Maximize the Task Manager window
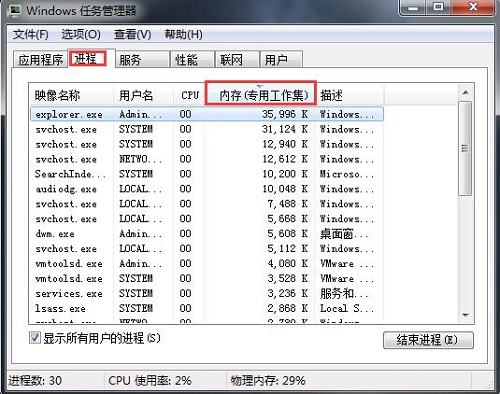 [x=438, y=7]
